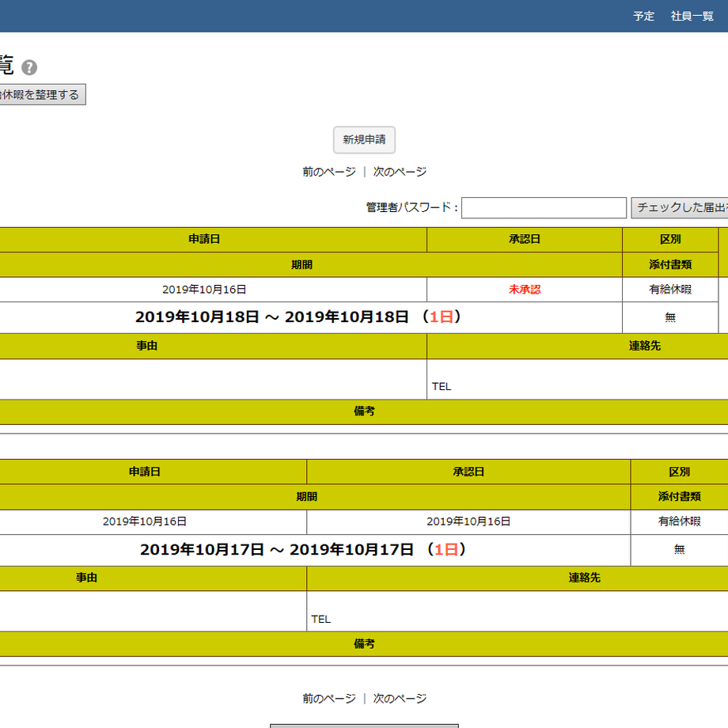Click the チェックした届出 button
The image size is (728, 728).
pos(680,207)
